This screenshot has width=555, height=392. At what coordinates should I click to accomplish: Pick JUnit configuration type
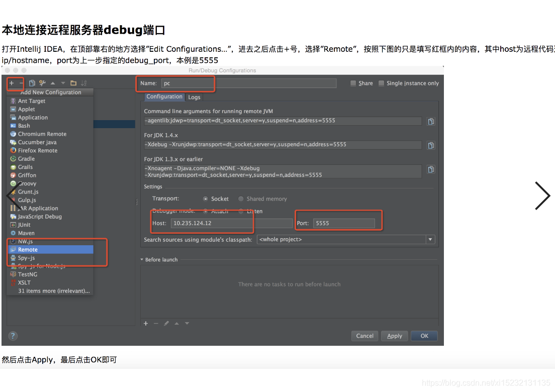pos(50,225)
